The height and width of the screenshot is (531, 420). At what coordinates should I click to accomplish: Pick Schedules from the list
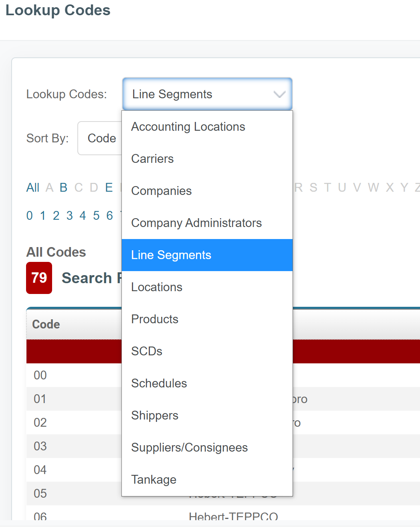click(159, 383)
